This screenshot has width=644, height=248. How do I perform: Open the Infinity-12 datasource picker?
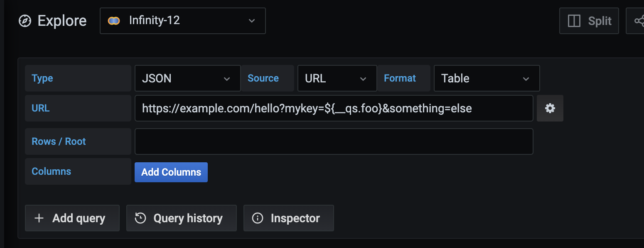pyautogui.click(x=183, y=20)
